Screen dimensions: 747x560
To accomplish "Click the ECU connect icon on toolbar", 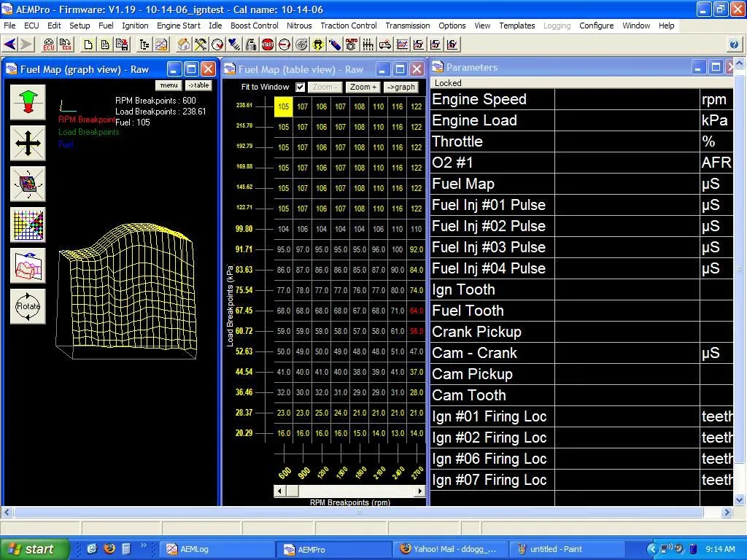I will click(49, 44).
